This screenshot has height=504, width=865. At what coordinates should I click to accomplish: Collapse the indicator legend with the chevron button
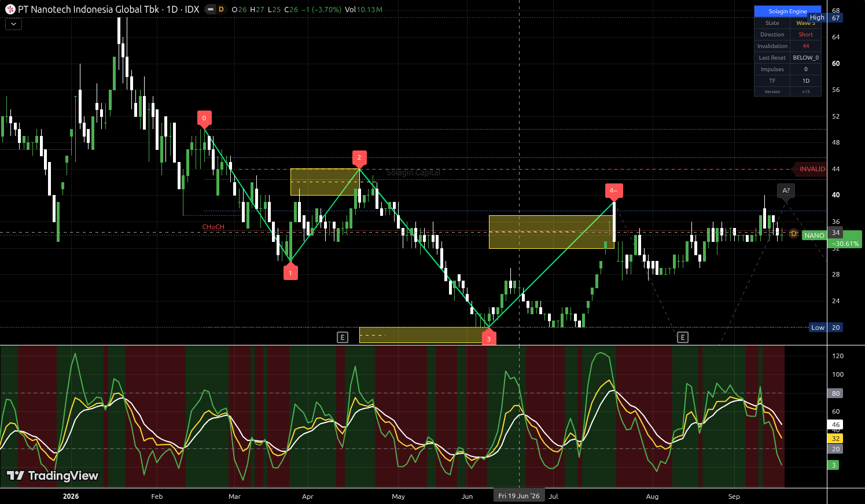pyautogui.click(x=13, y=24)
